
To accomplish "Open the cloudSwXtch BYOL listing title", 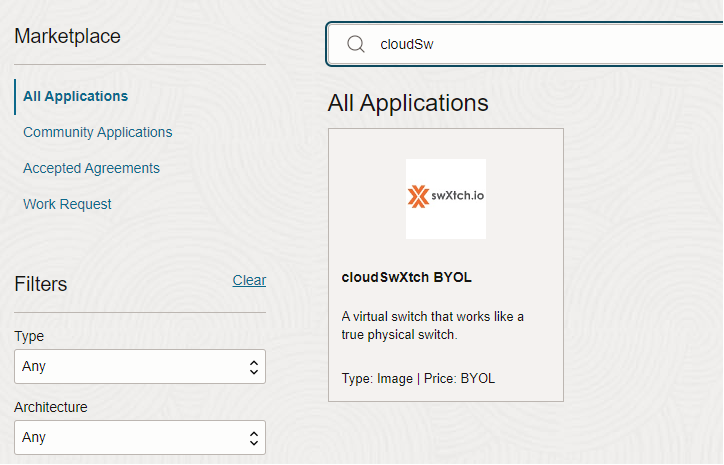I will [x=406, y=277].
